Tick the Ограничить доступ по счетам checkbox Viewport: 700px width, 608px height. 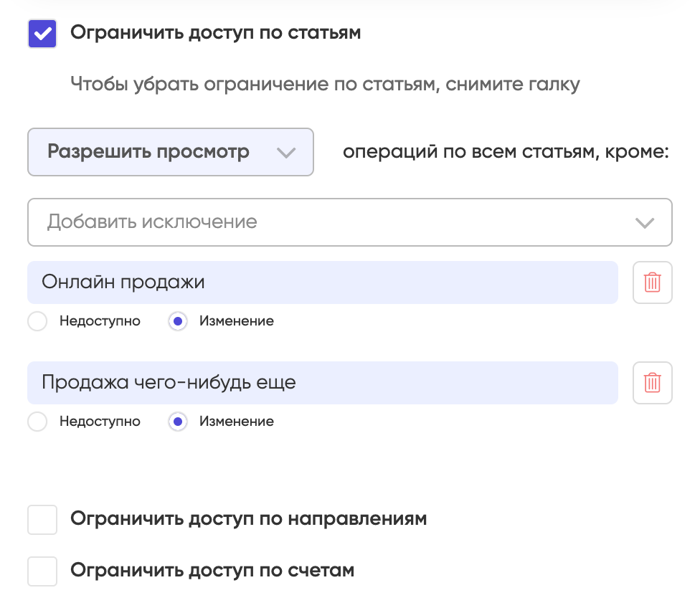(42, 571)
